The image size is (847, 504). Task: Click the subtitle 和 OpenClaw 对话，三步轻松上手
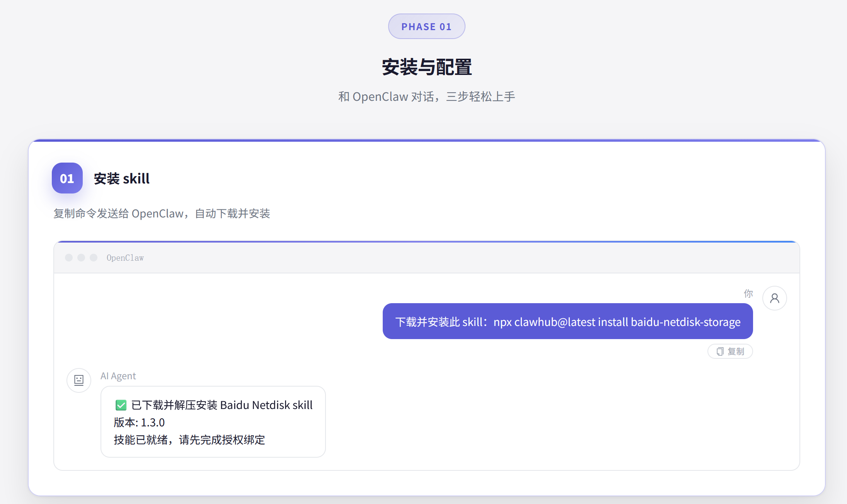(426, 97)
